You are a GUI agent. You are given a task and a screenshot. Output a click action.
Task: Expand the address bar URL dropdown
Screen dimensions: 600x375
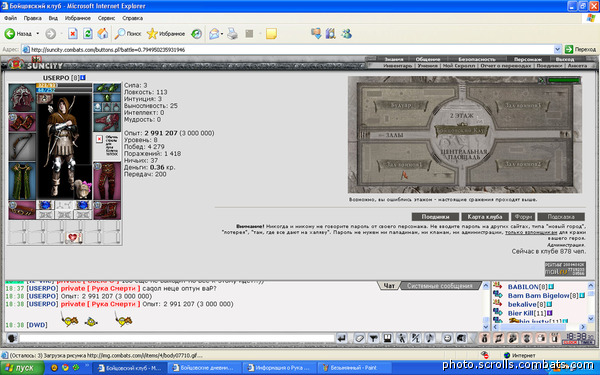coord(557,49)
